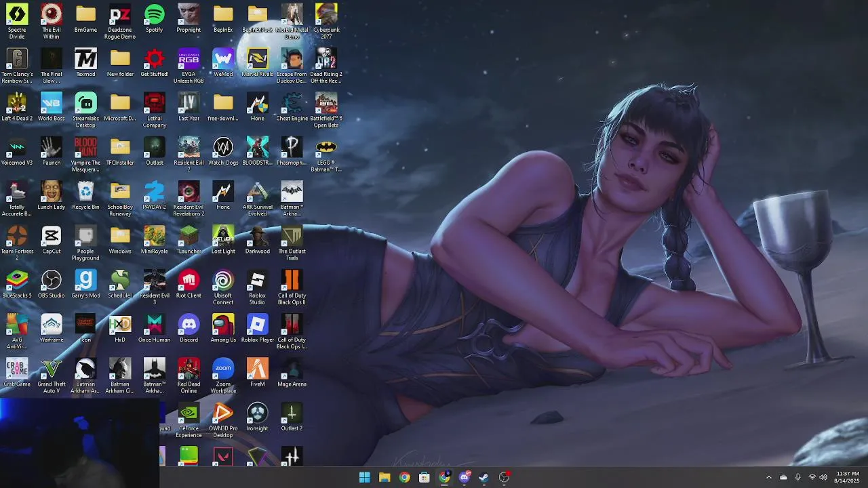Launch Zoom Workplace

click(223, 375)
